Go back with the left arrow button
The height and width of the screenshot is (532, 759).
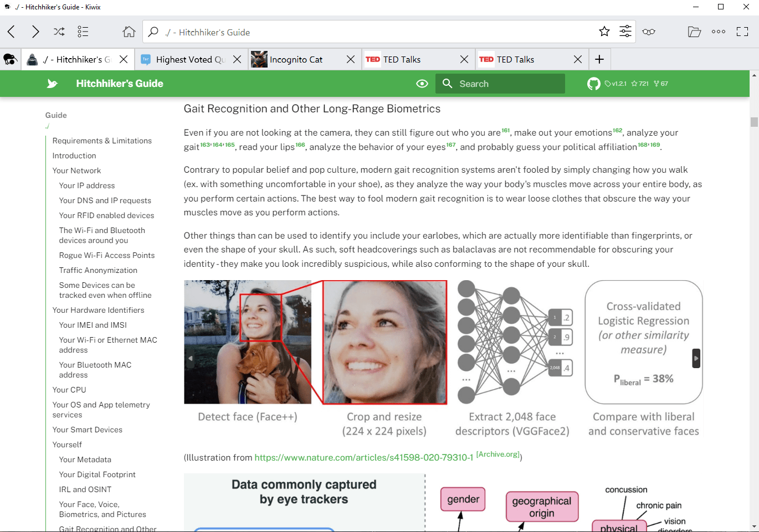pos(11,32)
